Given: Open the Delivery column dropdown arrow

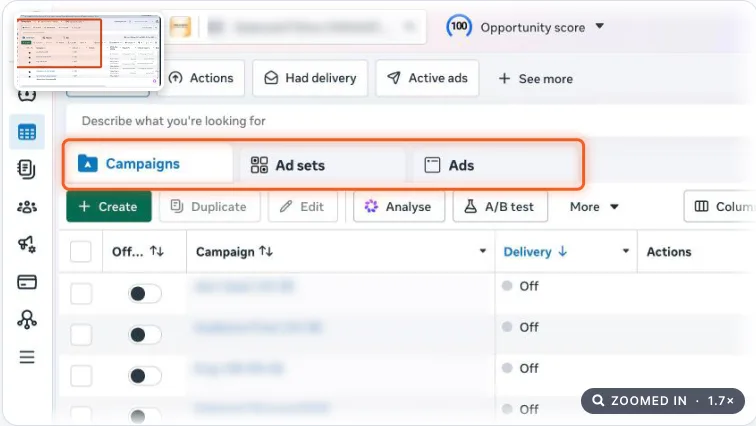Looking at the screenshot, I should point(625,251).
